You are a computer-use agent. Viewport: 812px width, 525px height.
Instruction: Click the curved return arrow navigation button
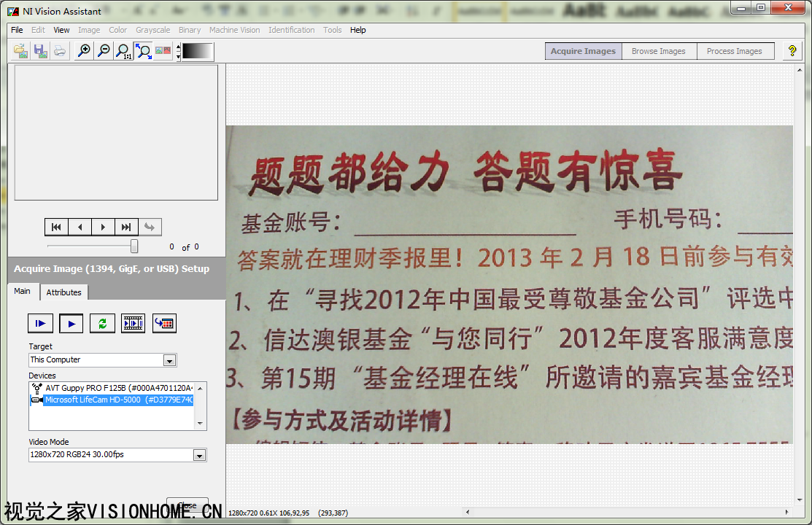click(x=150, y=227)
